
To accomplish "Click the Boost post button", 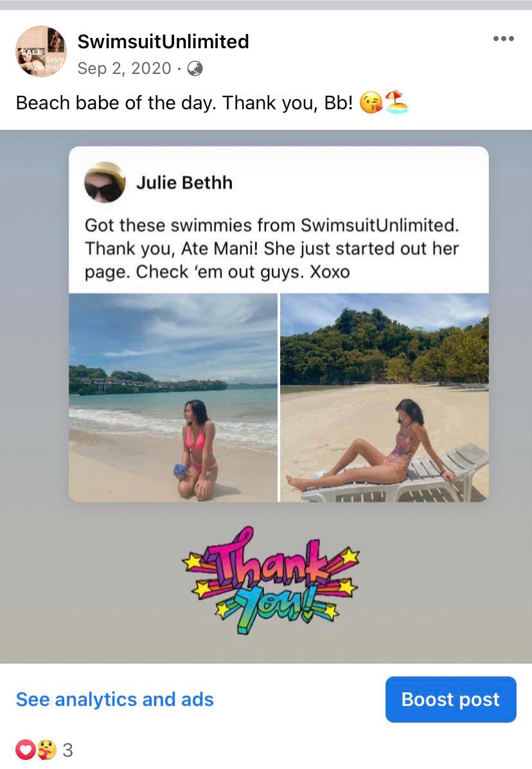I will pyautogui.click(x=450, y=700).
